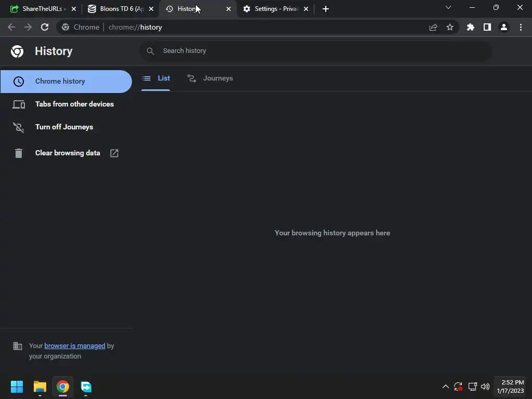Click the Chrome site info chip
This screenshot has width=532, height=399.
[81, 27]
